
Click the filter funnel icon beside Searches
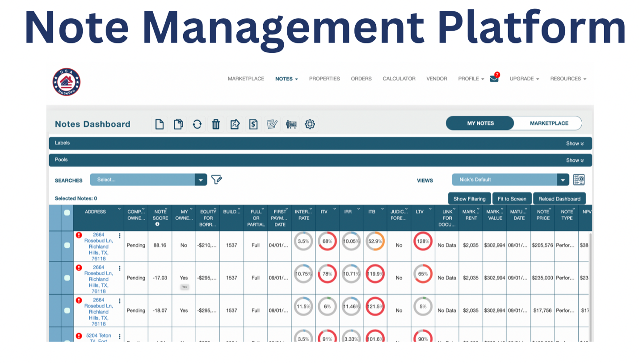coord(217,180)
